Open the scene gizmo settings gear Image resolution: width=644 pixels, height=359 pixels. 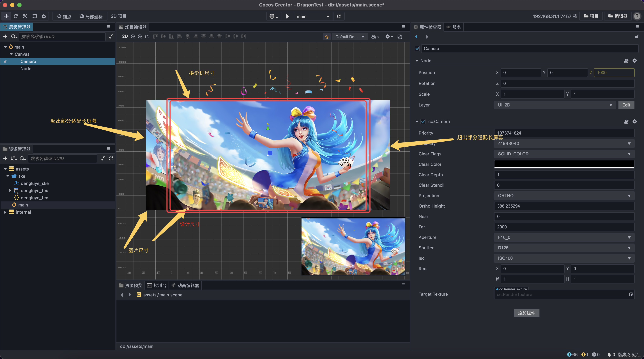point(389,37)
